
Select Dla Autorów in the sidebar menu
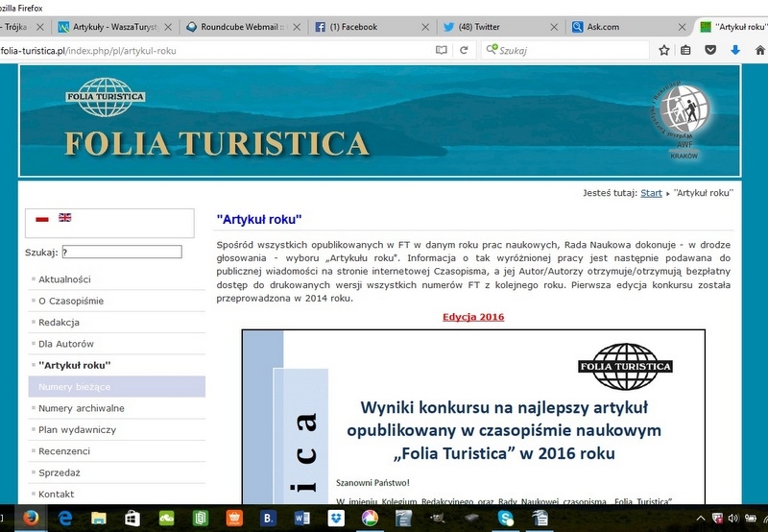click(65, 344)
